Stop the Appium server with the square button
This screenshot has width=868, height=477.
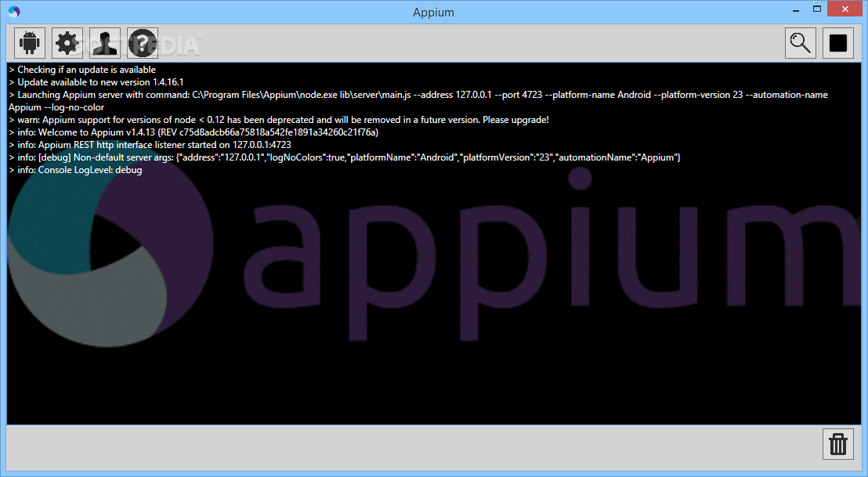[x=838, y=43]
